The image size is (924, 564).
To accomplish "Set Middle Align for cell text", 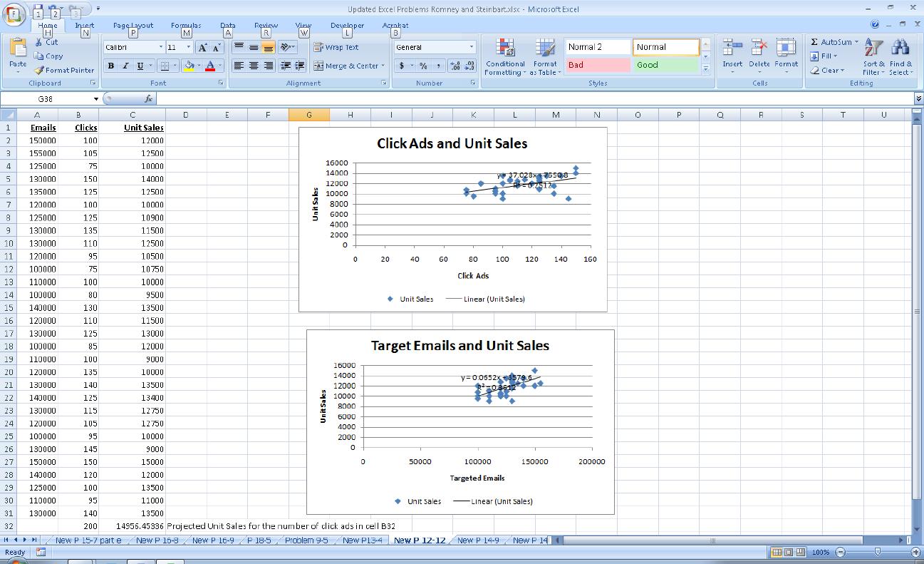I will coord(254,47).
